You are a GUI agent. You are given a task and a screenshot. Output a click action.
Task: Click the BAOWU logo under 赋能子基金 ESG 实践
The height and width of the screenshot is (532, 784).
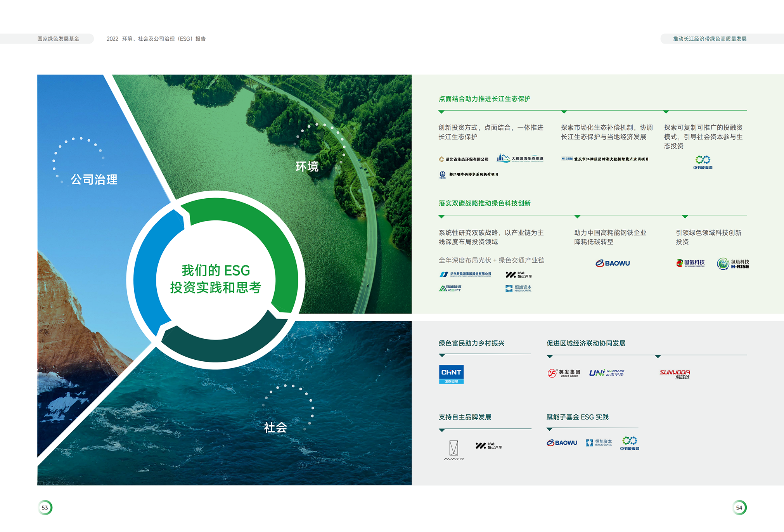pyautogui.click(x=562, y=443)
